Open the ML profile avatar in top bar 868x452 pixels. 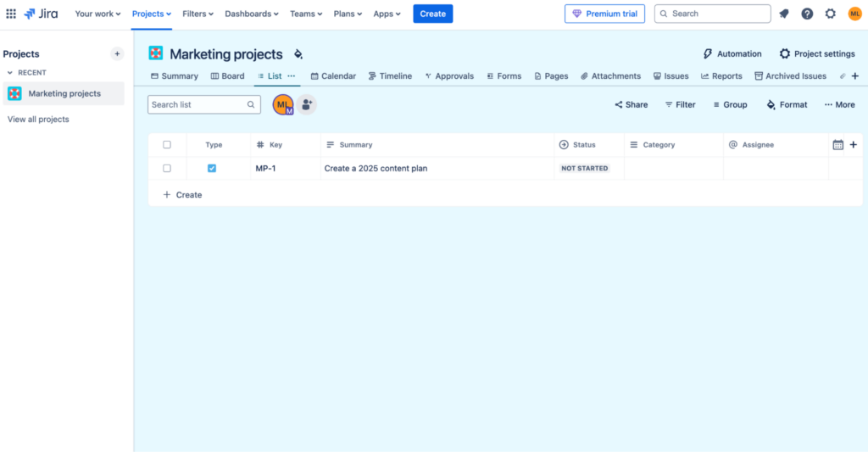[854, 14]
